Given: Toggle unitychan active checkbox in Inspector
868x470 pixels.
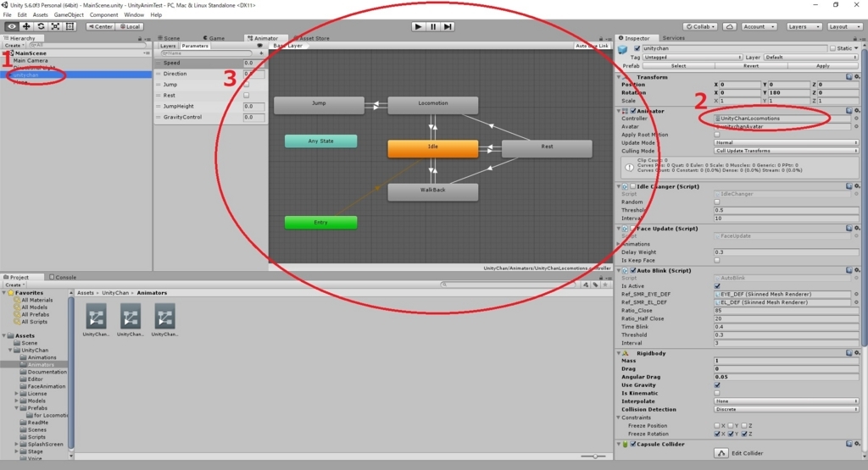Looking at the screenshot, I should click(637, 48).
